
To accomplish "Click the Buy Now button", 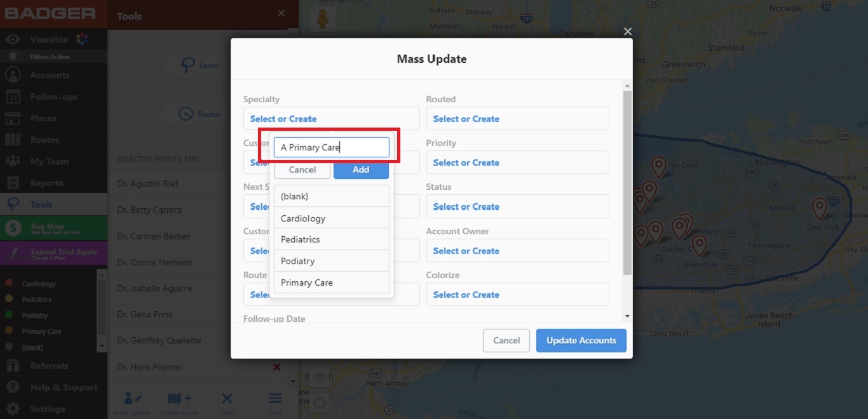I will [x=53, y=229].
